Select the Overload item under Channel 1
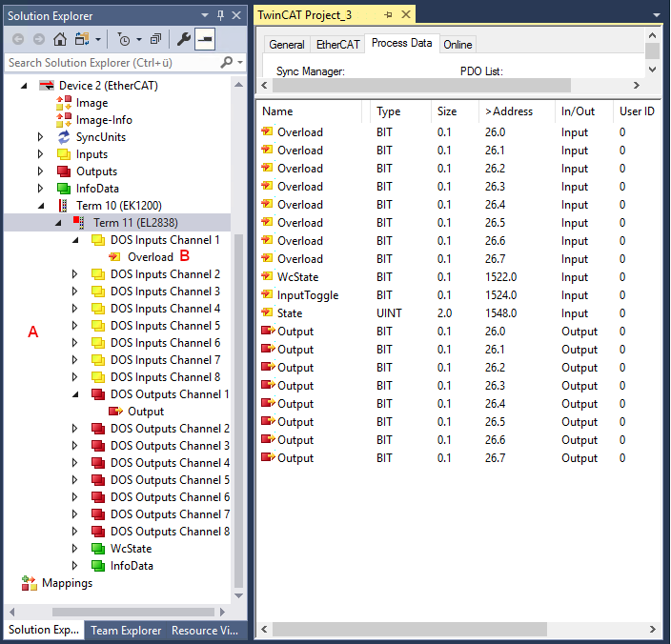The height and width of the screenshot is (644, 671). [x=150, y=257]
